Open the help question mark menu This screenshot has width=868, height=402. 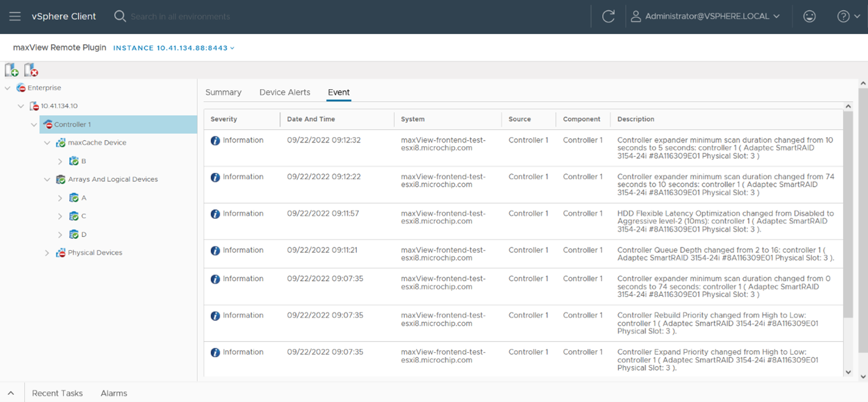[848, 17]
